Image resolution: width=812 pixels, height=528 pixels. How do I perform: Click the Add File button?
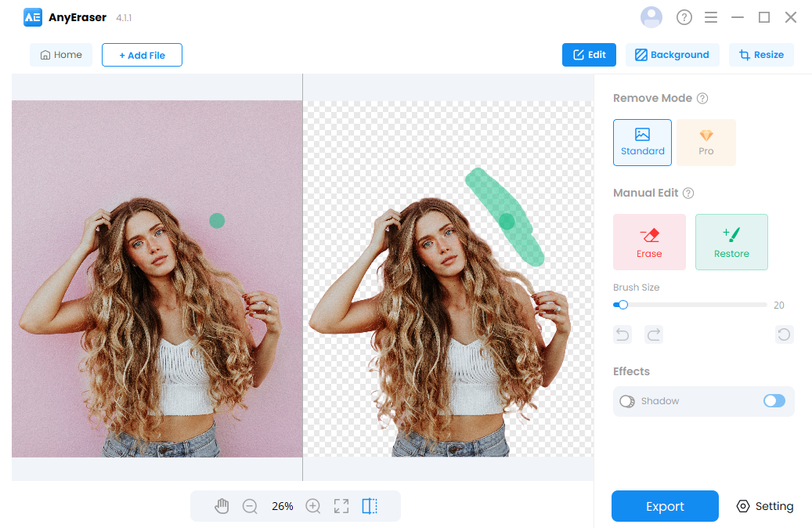[x=142, y=55]
